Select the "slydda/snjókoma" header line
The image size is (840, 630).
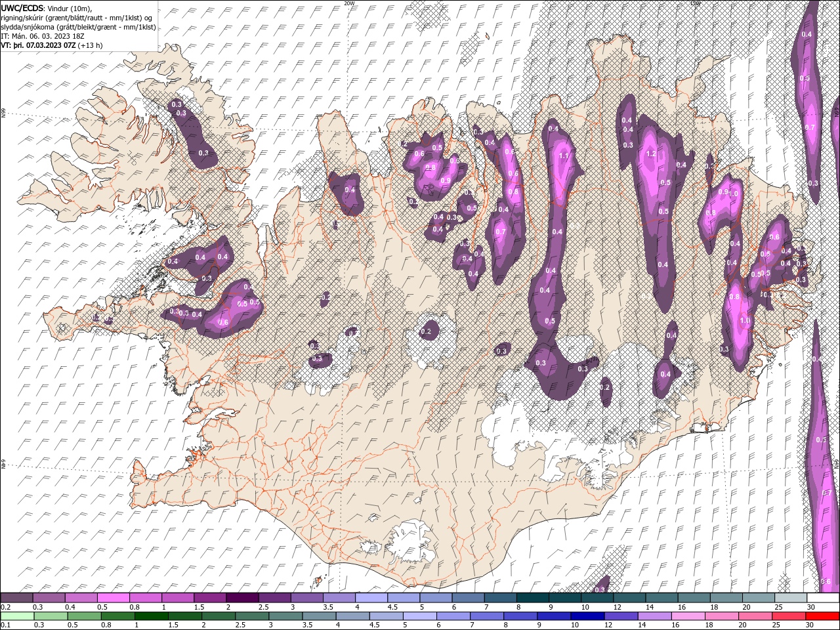[79, 27]
